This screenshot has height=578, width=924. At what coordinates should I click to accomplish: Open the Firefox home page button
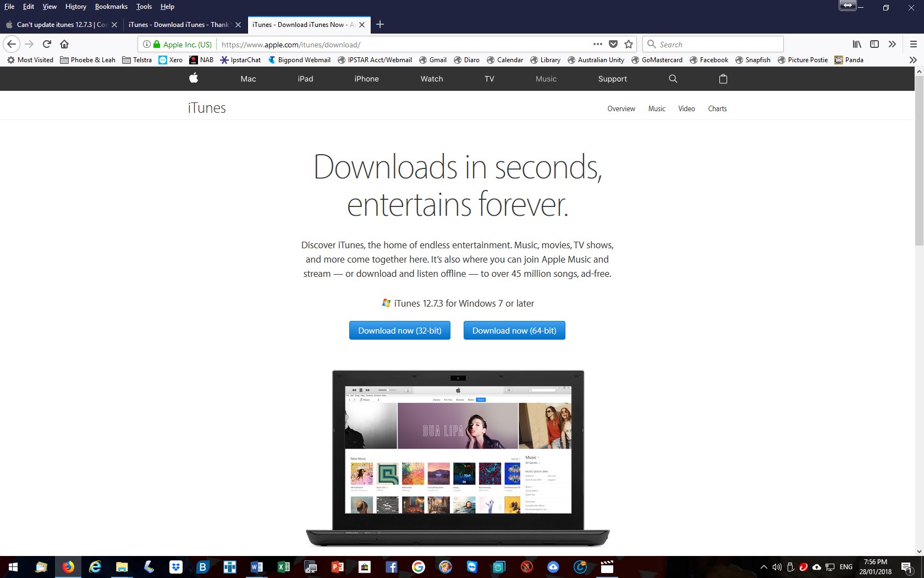pyautogui.click(x=64, y=44)
